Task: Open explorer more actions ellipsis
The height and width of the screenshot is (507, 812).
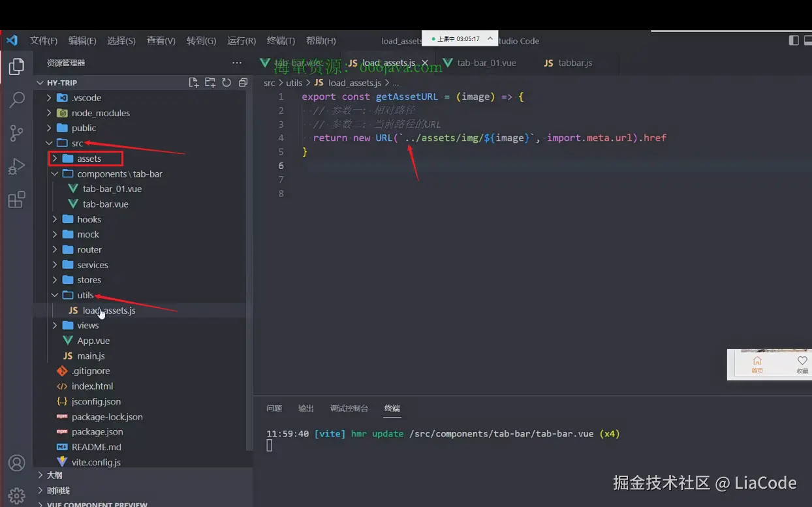Action: pos(237,63)
